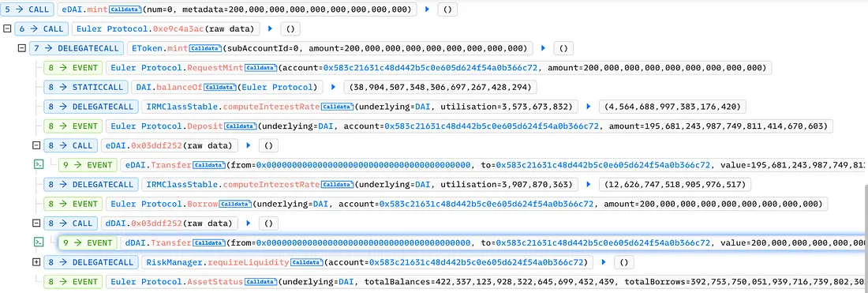The image size is (868, 293).
Task: Click return arrow before value 4,564,688,997,383,176,420
Action: (x=589, y=107)
